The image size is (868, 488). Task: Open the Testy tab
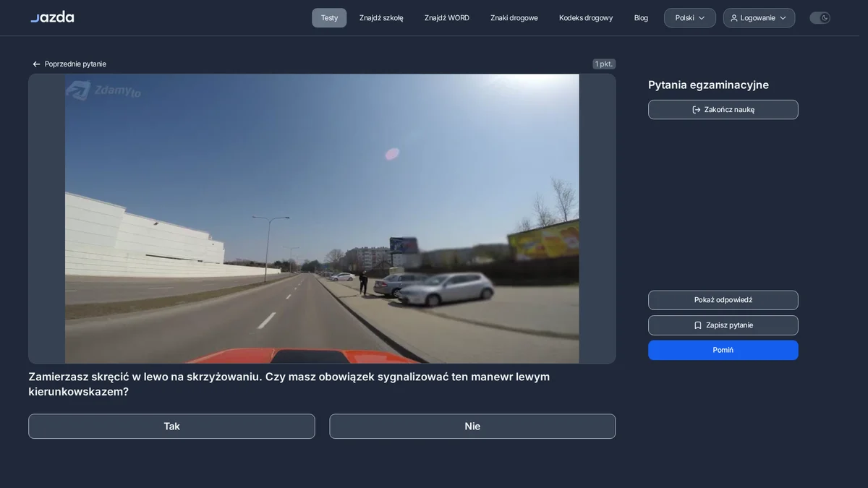[x=329, y=18]
